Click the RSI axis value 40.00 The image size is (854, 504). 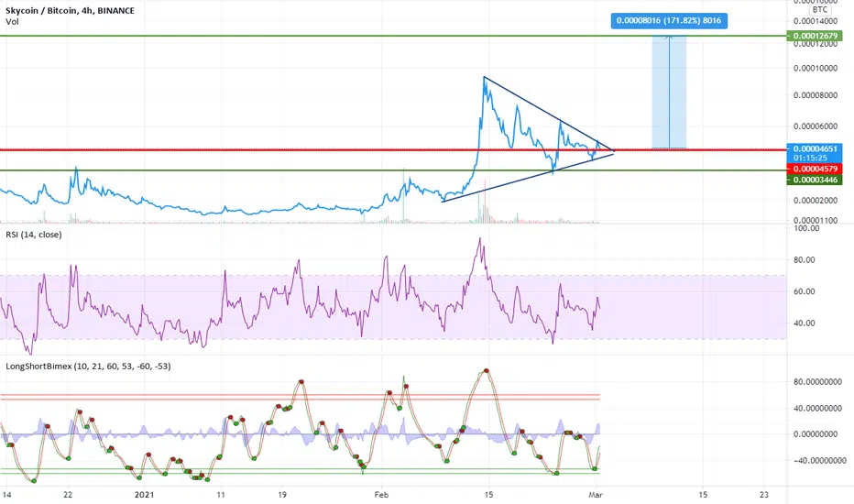pos(804,323)
